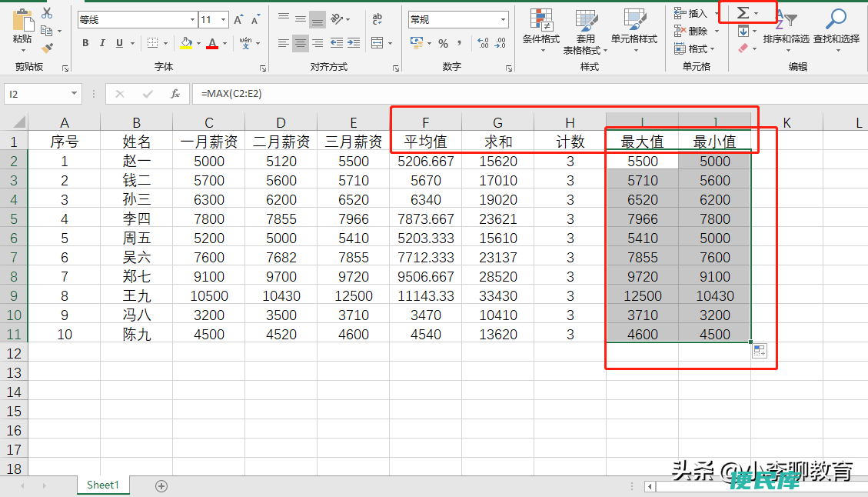
Task: Click the Select All corner triangle
Action: [15, 122]
